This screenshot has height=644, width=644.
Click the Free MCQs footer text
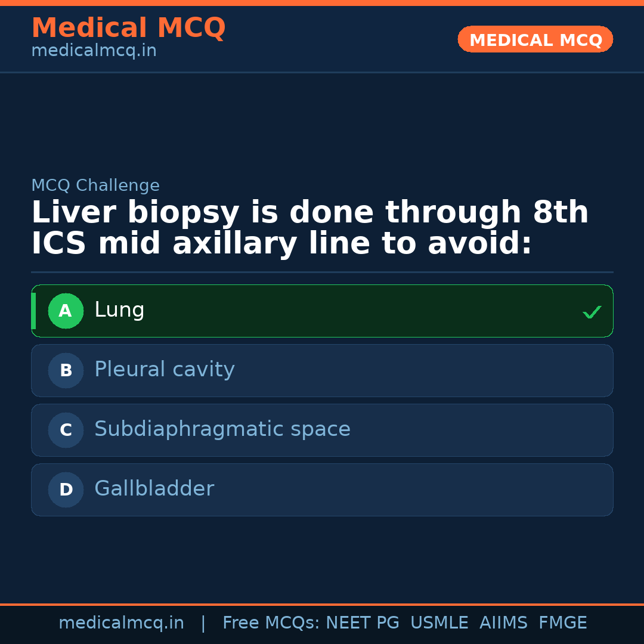coord(271,623)
